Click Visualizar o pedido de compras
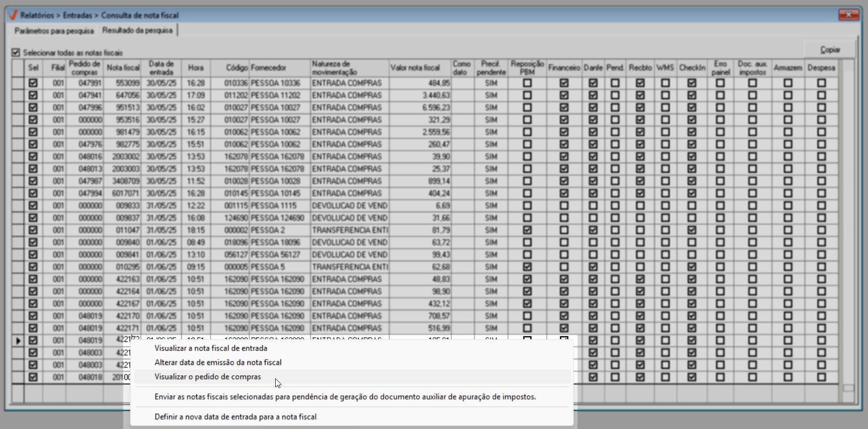This screenshot has width=868, height=429. pyautogui.click(x=208, y=377)
